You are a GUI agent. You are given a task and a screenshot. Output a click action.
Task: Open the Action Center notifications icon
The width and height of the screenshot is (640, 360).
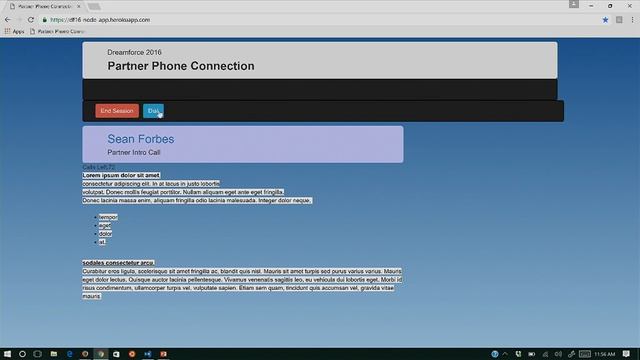(x=627, y=354)
